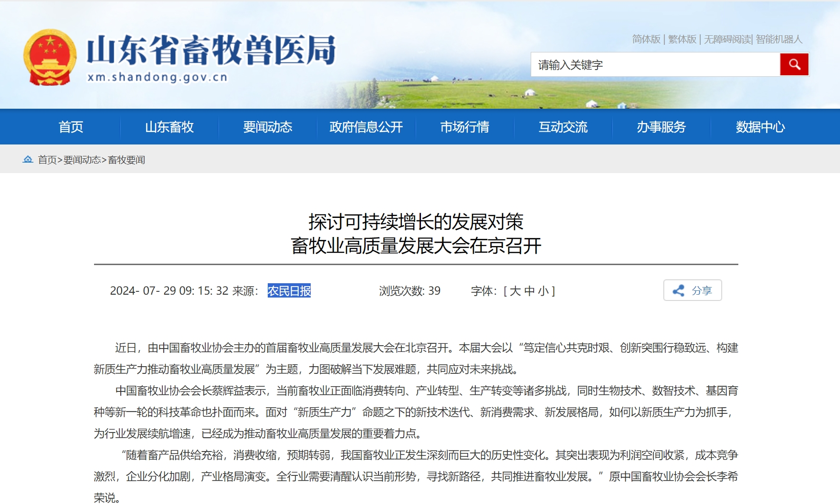Viewport: 840px width, 504px height.
Task: Navigate to 办事服务 menu
Action: click(x=661, y=127)
